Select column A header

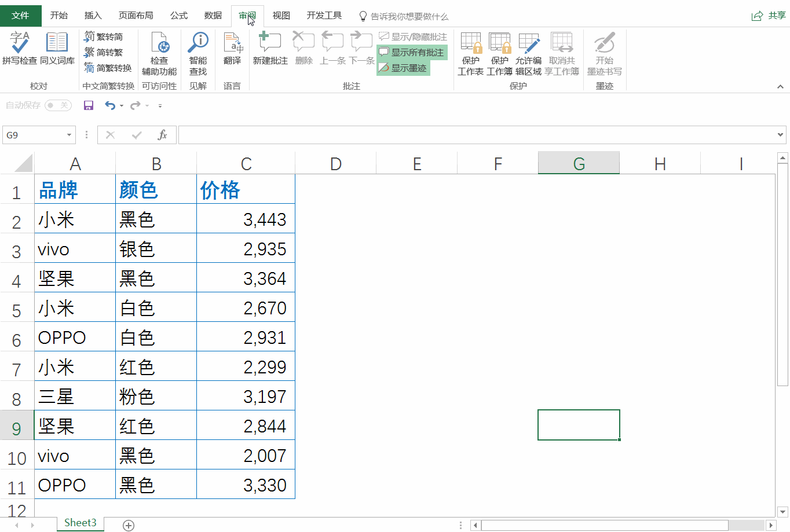[x=75, y=163]
